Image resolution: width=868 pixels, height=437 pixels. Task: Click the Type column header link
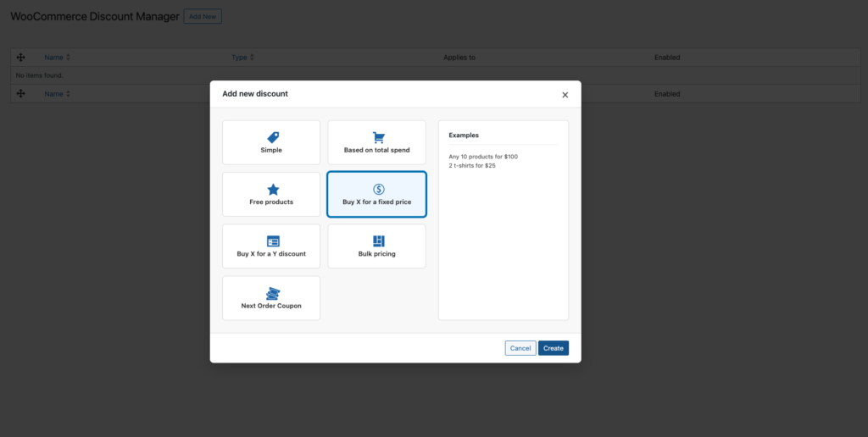[x=239, y=57]
